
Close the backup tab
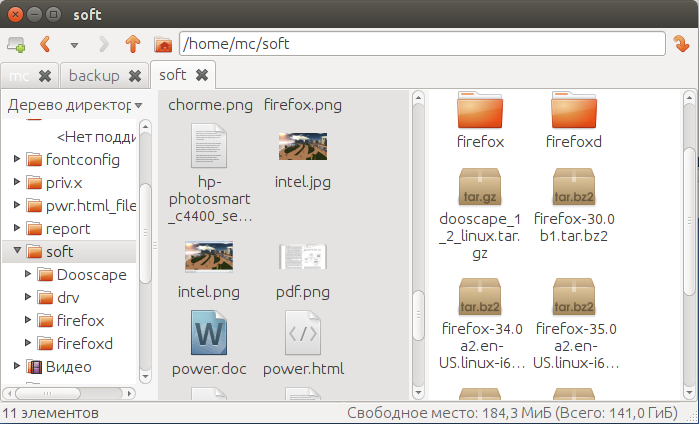coord(135,76)
